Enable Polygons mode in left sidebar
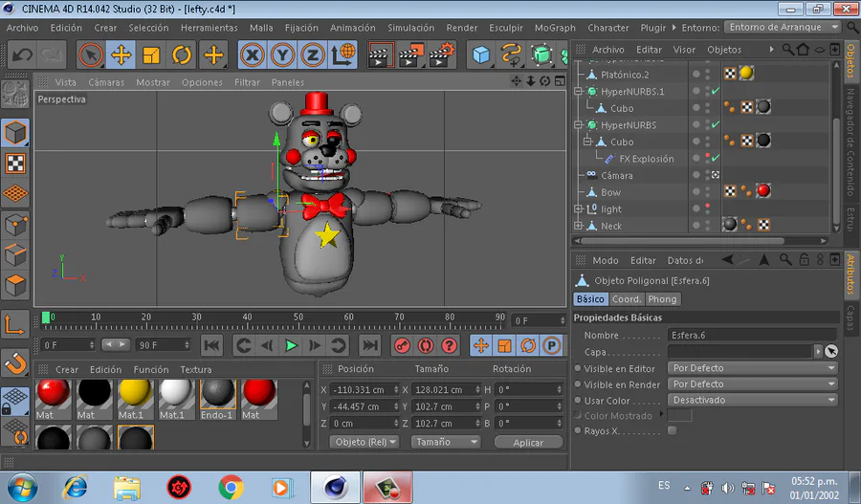 (x=15, y=286)
